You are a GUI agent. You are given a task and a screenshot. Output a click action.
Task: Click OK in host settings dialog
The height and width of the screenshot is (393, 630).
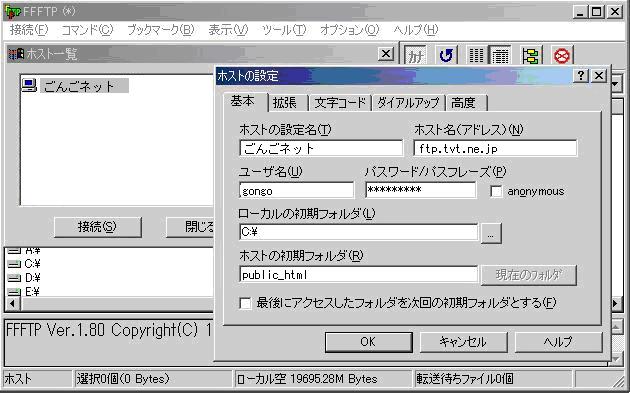(368, 342)
